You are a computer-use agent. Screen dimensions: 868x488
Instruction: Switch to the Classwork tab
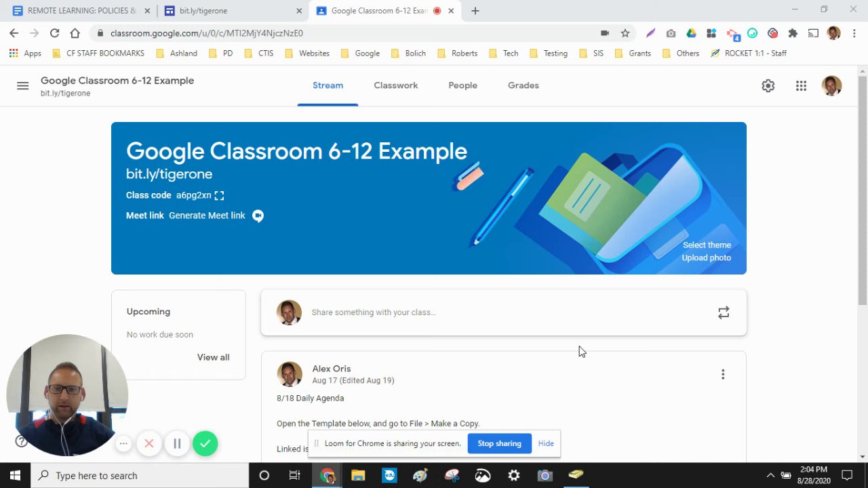[x=396, y=85]
